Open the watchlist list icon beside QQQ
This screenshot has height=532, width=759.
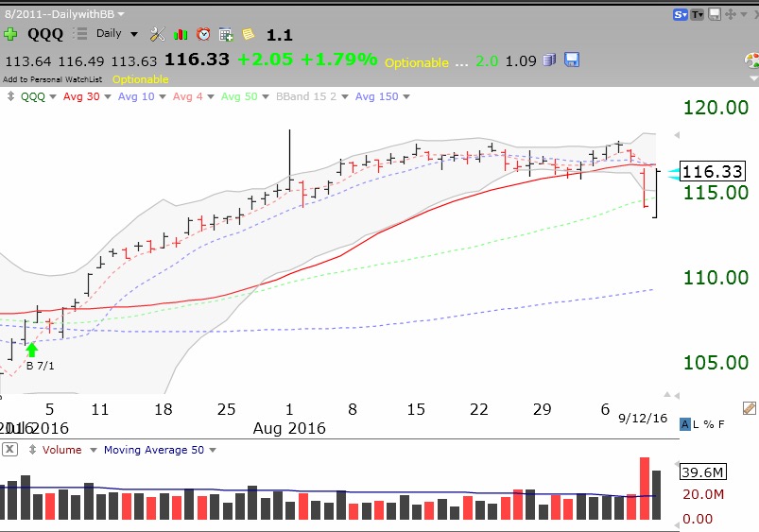(x=80, y=33)
